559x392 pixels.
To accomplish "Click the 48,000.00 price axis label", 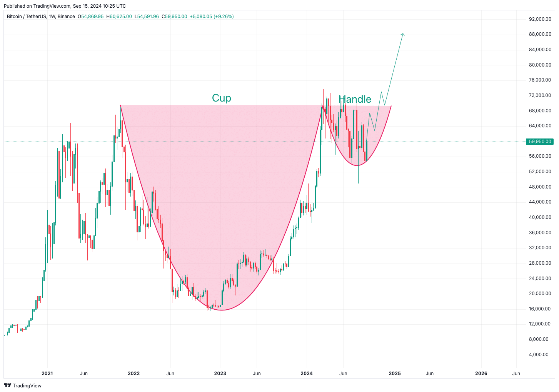I will click(x=540, y=187).
